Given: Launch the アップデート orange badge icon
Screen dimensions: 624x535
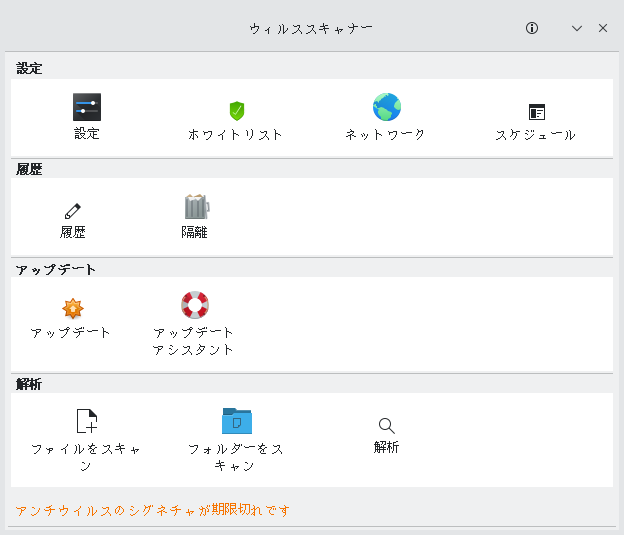Looking at the screenshot, I should point(73,309).
